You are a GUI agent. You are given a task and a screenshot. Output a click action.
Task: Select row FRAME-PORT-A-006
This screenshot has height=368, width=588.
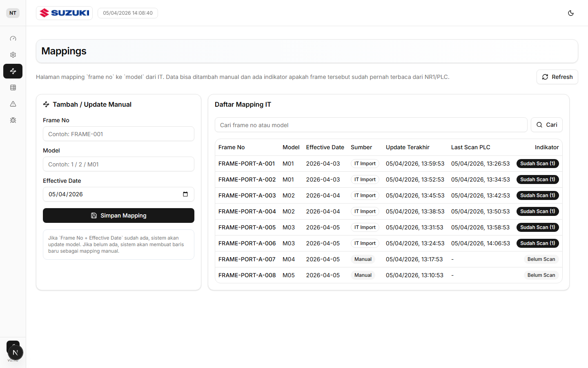pyautogui.click(x=388, y=243)
